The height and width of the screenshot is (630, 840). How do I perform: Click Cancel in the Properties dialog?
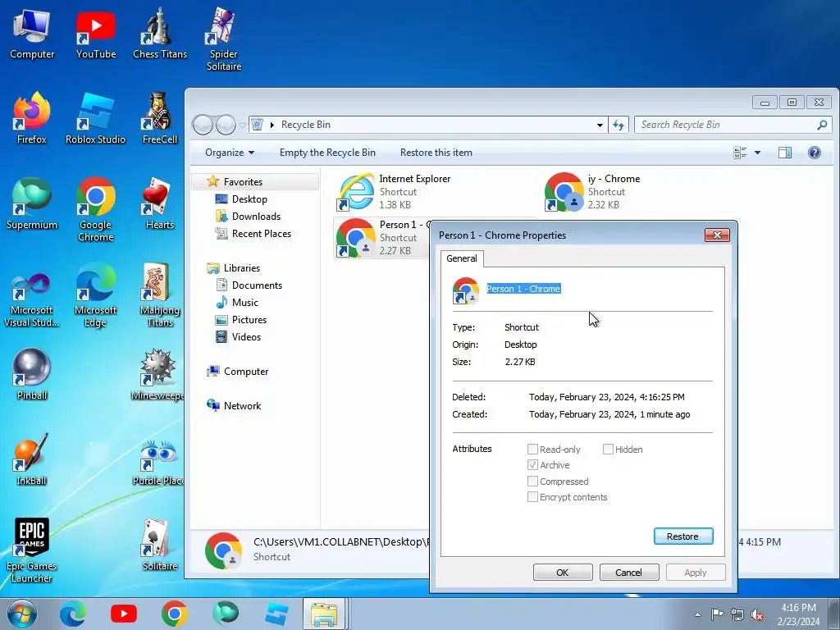point(628,572)
